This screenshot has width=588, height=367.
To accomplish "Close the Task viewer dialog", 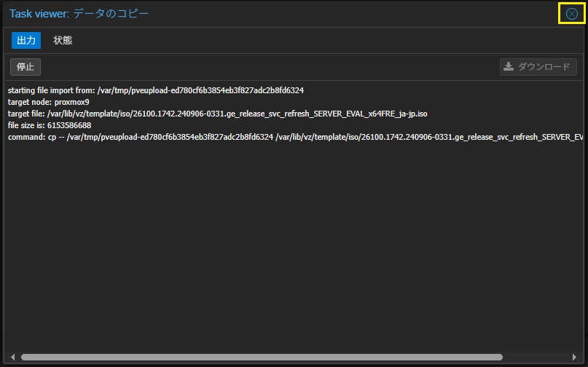I will pos(571,14).
